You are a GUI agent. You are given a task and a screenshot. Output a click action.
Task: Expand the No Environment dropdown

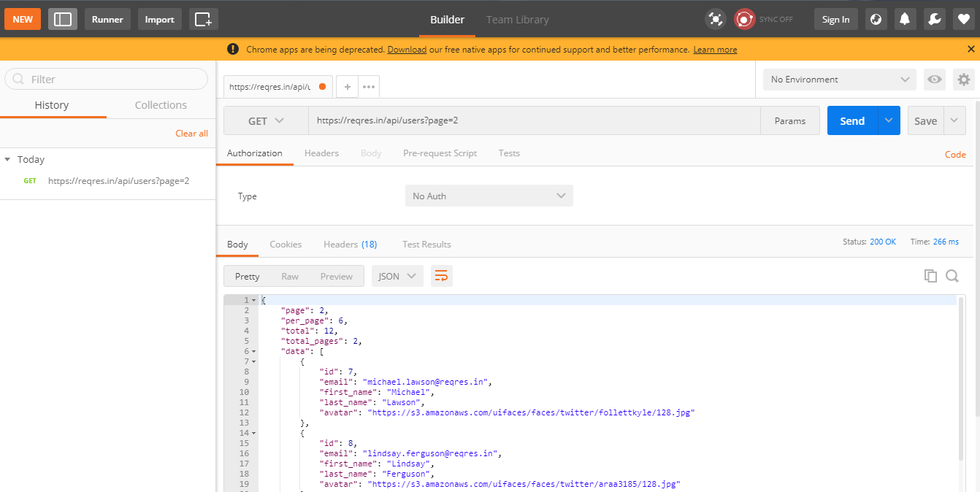click(839, 80)
